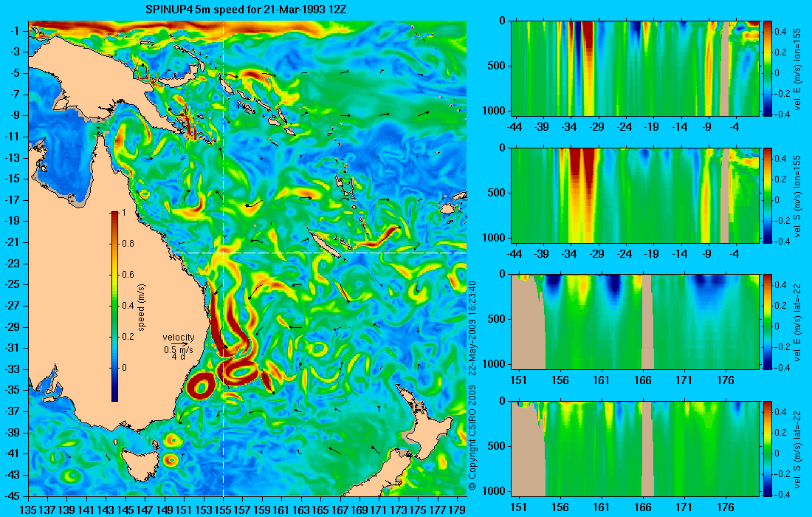
Task: Click the "vel. S (m/s) lon=155" label
Action: click(x=797, y=195)
